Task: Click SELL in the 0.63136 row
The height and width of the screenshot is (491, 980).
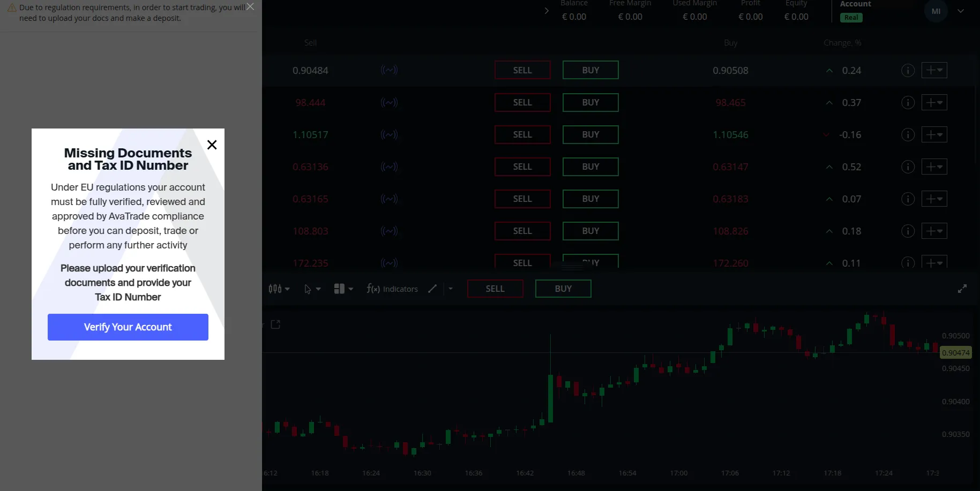Action: click(522, 167)
